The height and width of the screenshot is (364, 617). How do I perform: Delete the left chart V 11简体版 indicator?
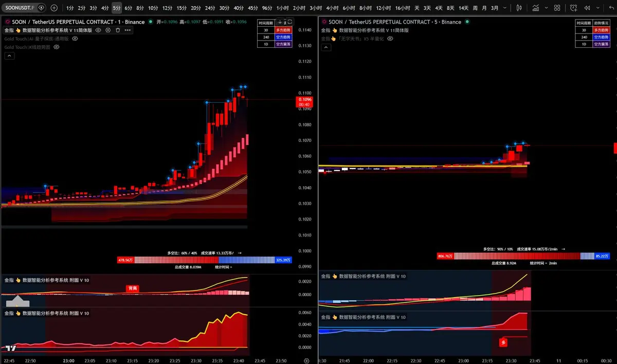click(x=118, y=30)
